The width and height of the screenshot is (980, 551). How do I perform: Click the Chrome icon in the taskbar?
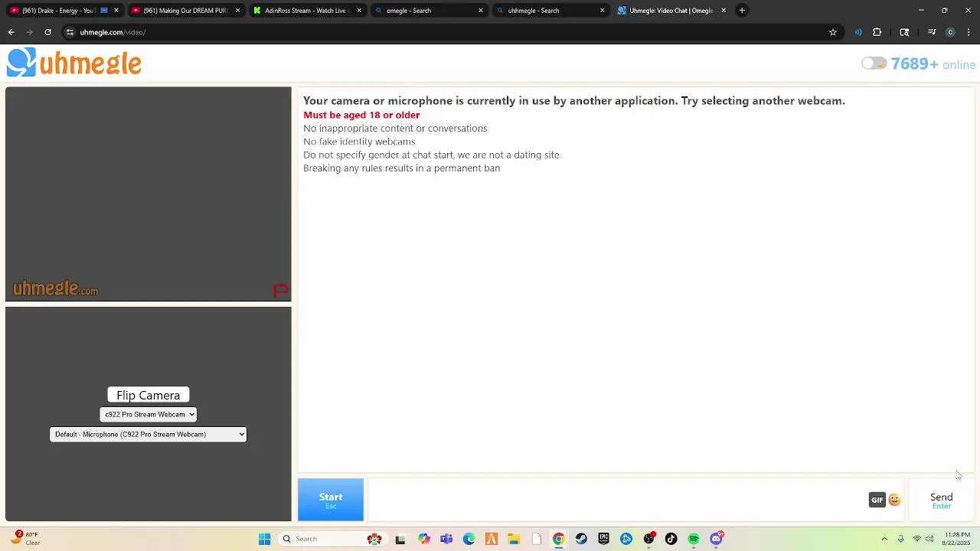click(x=559, y=539)
